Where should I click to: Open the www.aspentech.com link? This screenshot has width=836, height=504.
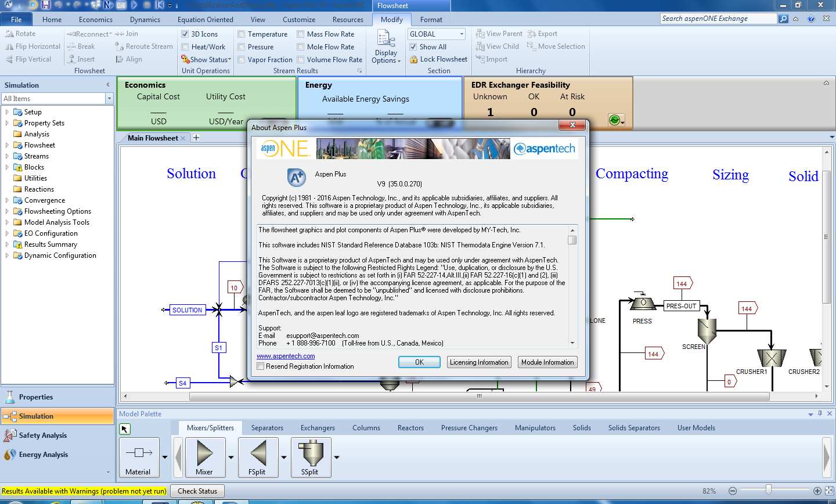tap(286, 356)
